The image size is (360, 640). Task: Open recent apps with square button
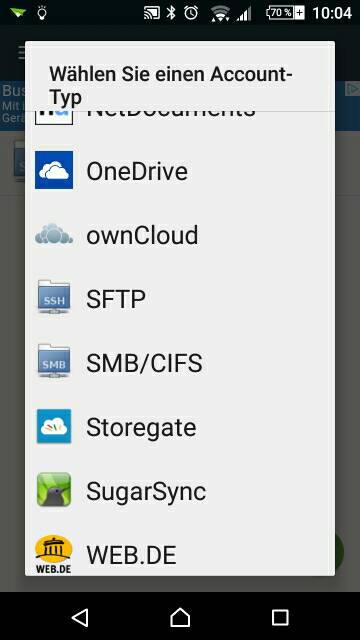point(280,617)
